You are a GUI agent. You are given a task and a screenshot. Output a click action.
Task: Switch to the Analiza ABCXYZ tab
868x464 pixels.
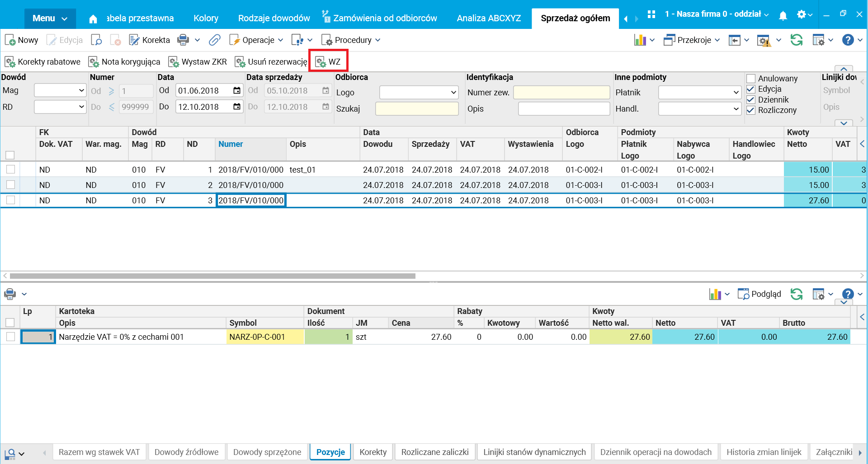tap(489, 18)
